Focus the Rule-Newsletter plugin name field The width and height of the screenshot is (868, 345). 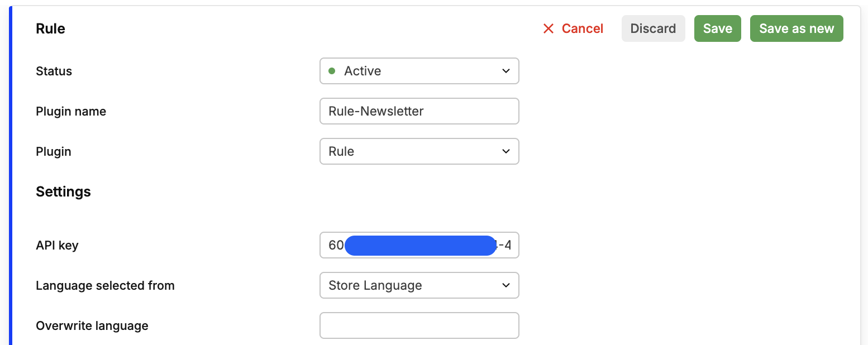click(x=419, y=111)
